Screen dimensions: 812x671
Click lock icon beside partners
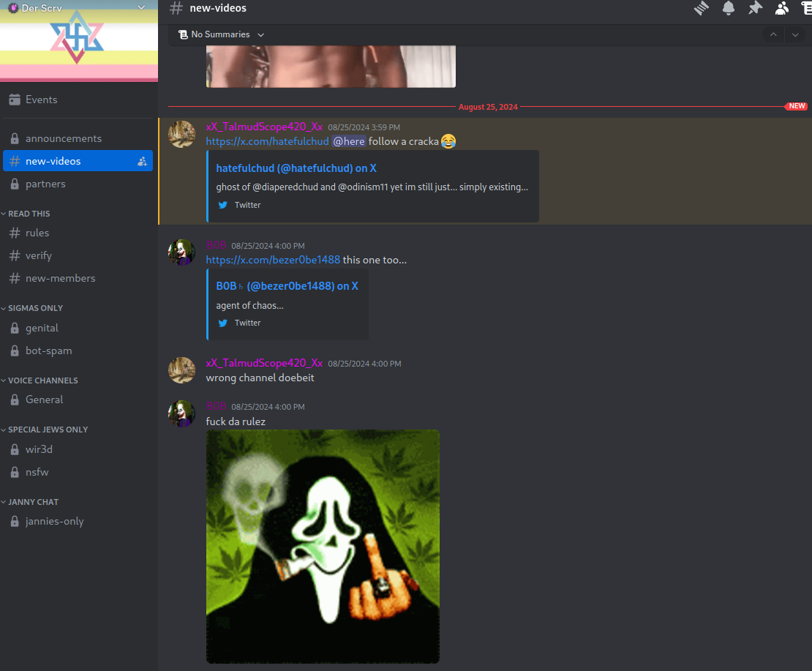pyautogui.click(x=15, y=184)
